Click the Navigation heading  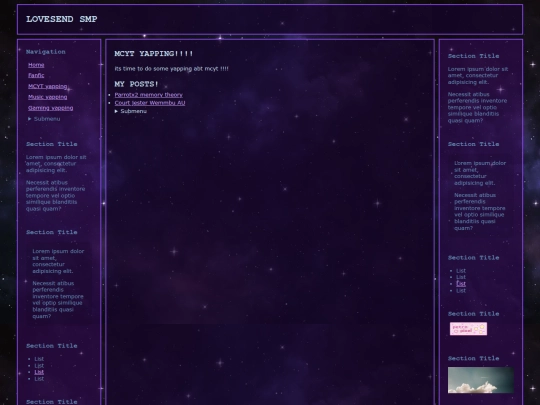46,52
